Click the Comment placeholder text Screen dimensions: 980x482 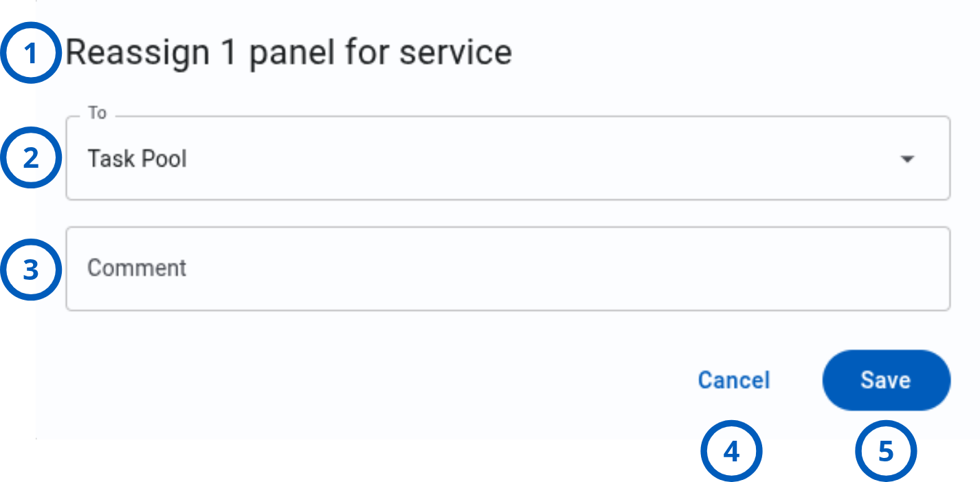[137, 267]
